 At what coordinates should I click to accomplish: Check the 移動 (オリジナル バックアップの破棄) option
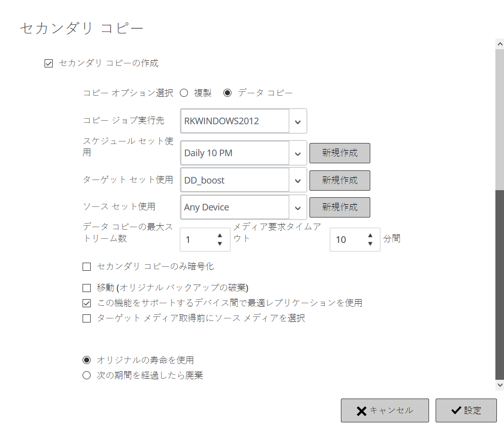coord(87,288)
